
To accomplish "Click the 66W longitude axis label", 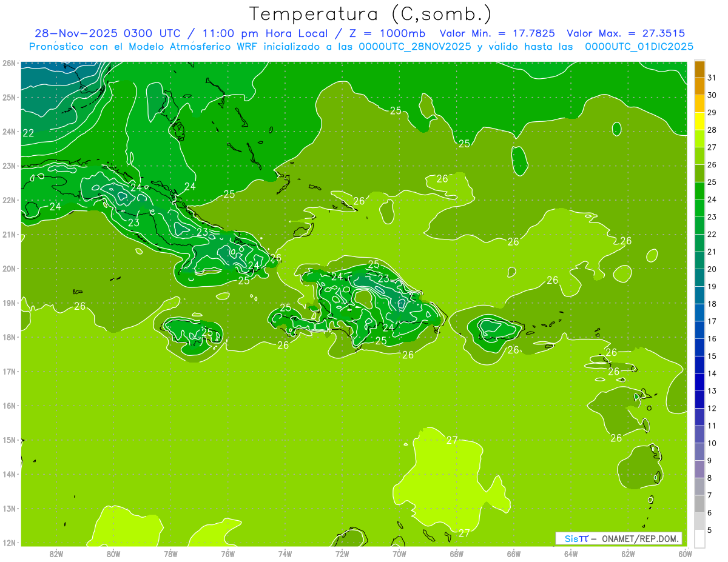I will pos(514,554).
